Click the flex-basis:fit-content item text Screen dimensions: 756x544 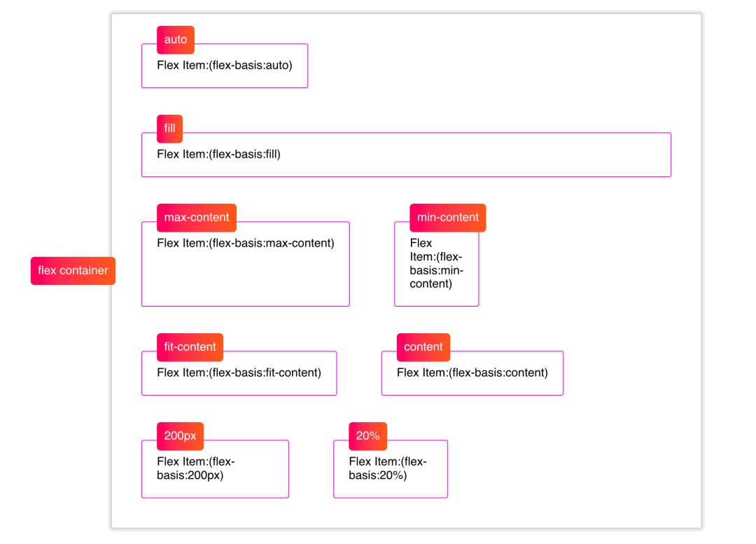(x=239, y=372)
